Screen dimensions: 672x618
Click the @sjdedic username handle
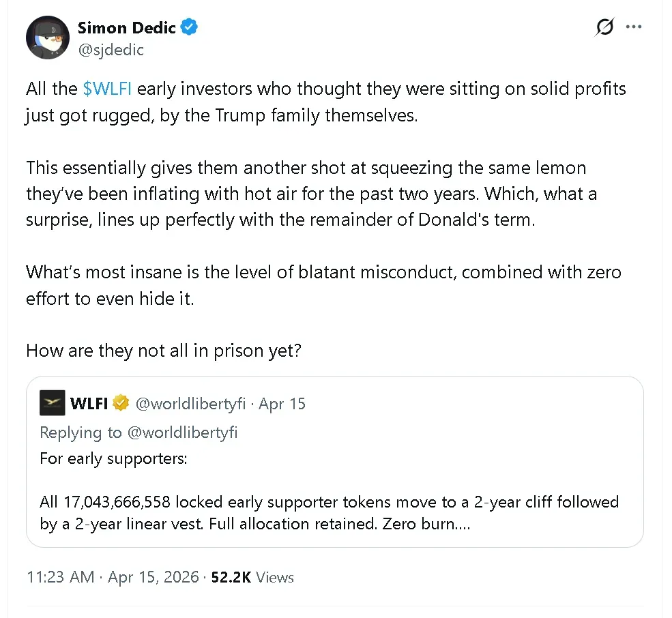111,50
